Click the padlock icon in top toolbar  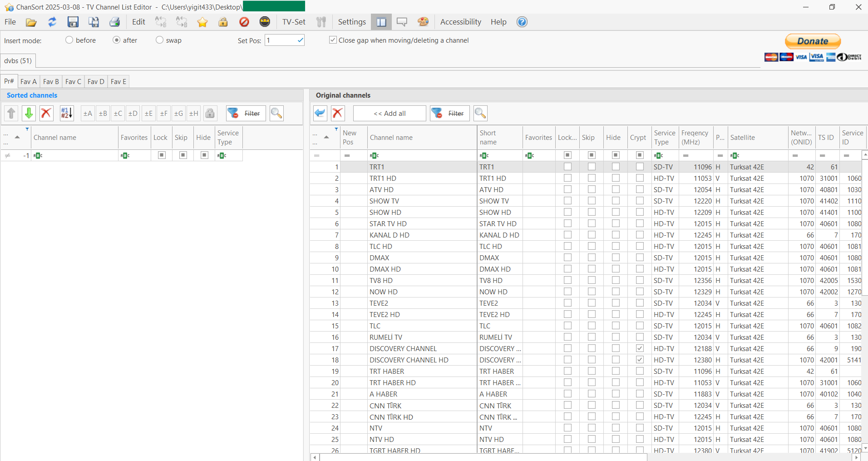(223, 22)
